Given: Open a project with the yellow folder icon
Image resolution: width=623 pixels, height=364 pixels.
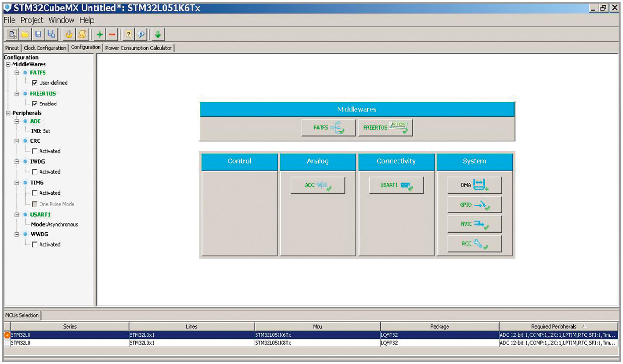Looking at the screenshot, I should pos(25,34).
